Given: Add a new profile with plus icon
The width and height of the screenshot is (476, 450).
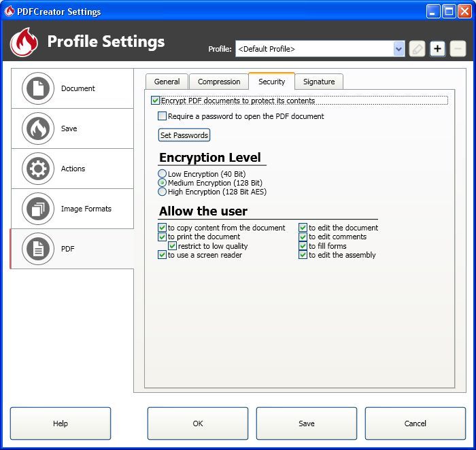Looking at the screenshot, I should (x=437, y=48).
